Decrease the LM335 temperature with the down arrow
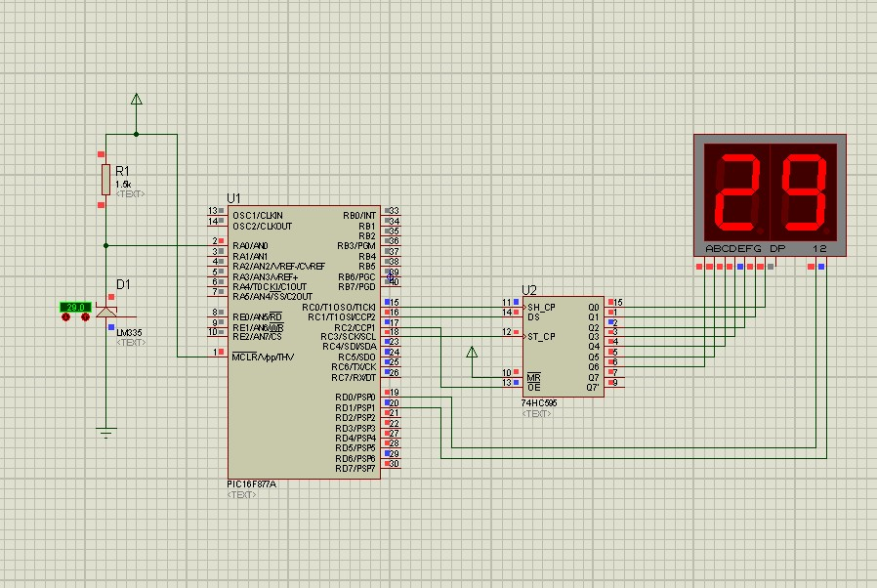 66,317
